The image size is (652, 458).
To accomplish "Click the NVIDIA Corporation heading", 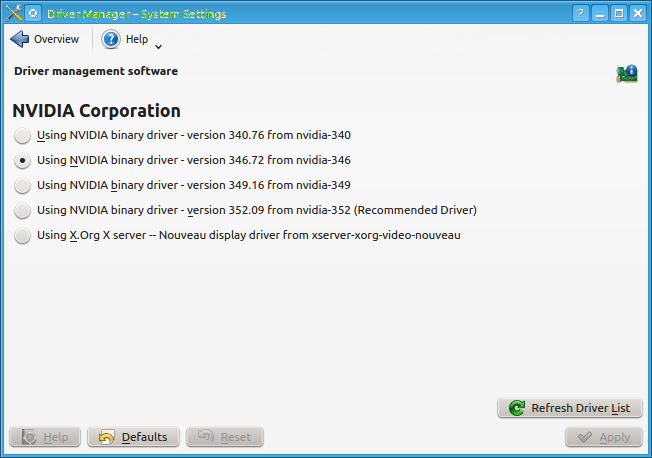I will 96,111.
